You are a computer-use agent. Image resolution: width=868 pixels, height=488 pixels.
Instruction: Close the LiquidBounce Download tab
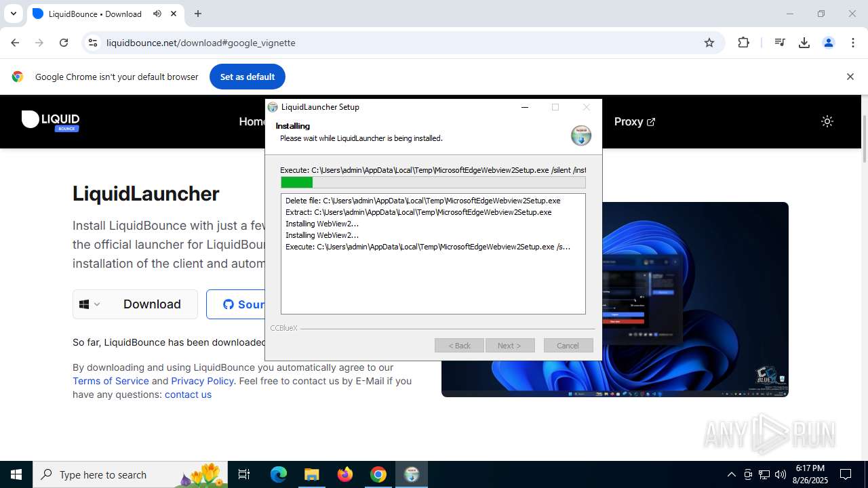174,14
